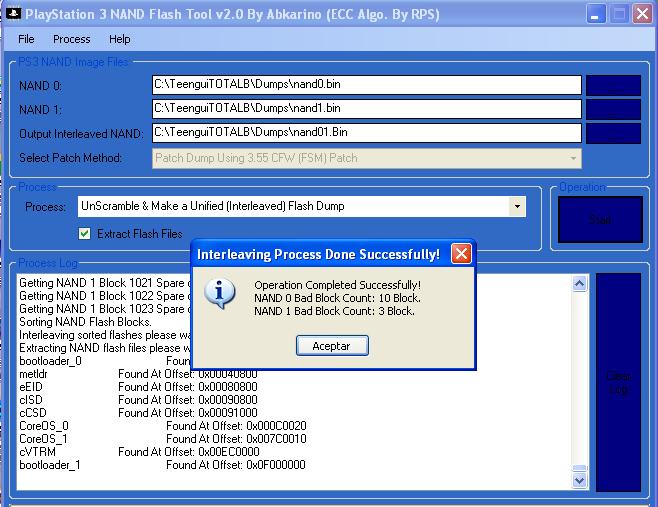Open the Process menu
The height and width of the screenshot is (507, 658).
(x=71, y=39)
